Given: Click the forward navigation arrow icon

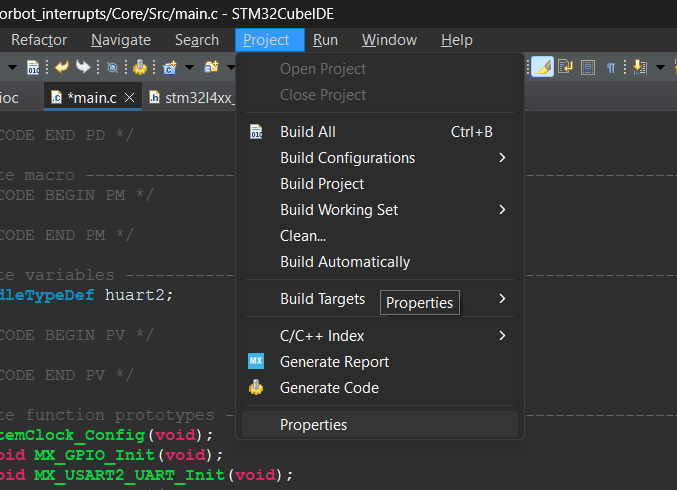Looking at the screenshot, I should 83,67.
